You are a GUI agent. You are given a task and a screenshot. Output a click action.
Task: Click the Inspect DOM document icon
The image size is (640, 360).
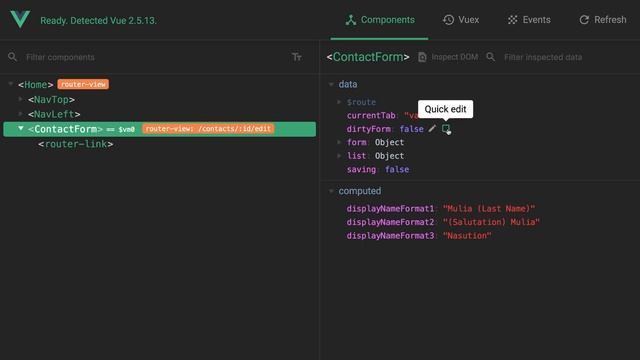pyautogui.click(x=422, y=57)
